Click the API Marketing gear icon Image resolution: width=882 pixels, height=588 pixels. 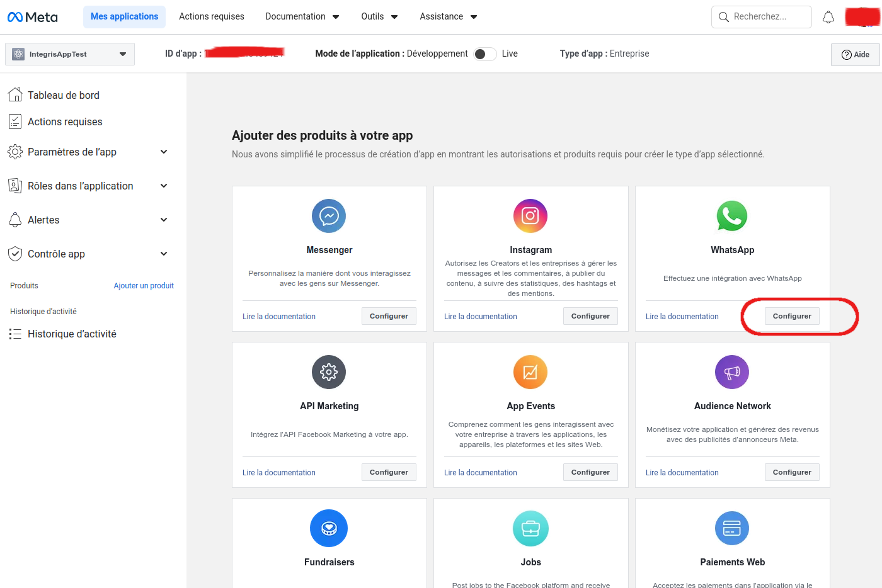coord(329,372)
